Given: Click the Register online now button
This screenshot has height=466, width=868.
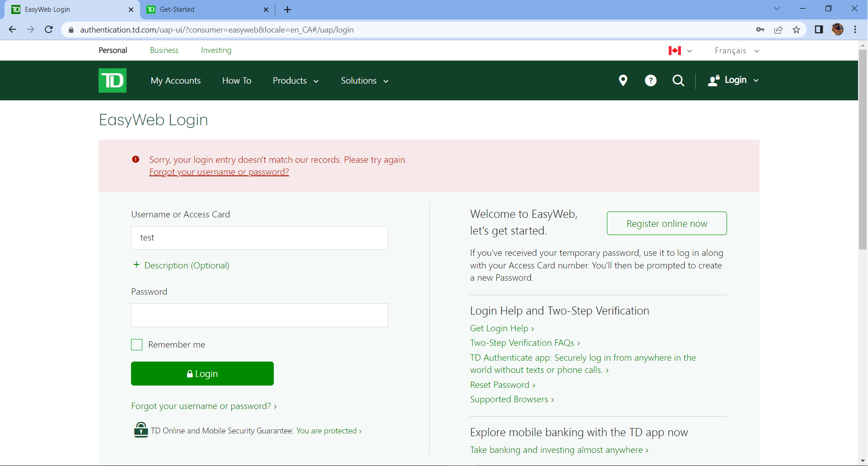Looking at the screenshot, I should (666, 223).
